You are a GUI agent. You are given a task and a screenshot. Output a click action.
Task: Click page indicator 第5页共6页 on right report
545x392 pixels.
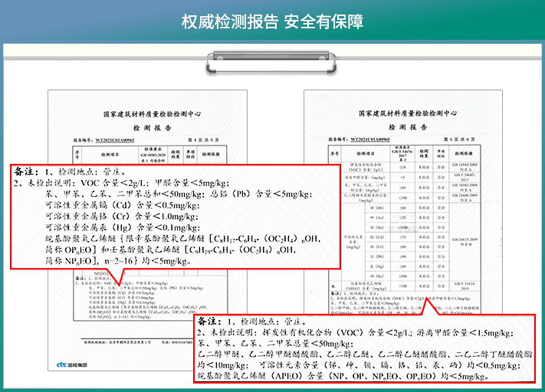[458, 141]
